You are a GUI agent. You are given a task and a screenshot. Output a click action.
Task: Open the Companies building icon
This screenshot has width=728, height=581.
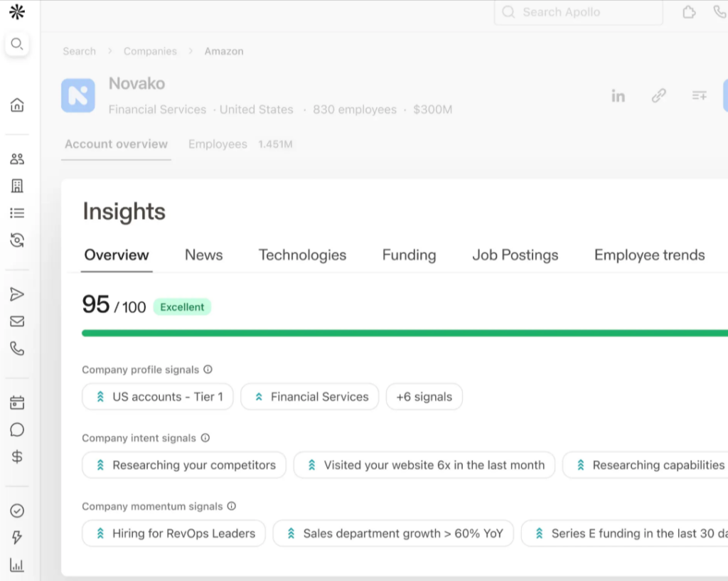[17, 186]
